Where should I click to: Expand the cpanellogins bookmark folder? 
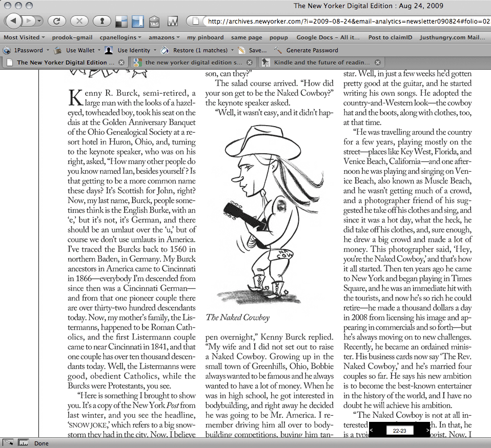pyautogui.click(x=120, y=37)
